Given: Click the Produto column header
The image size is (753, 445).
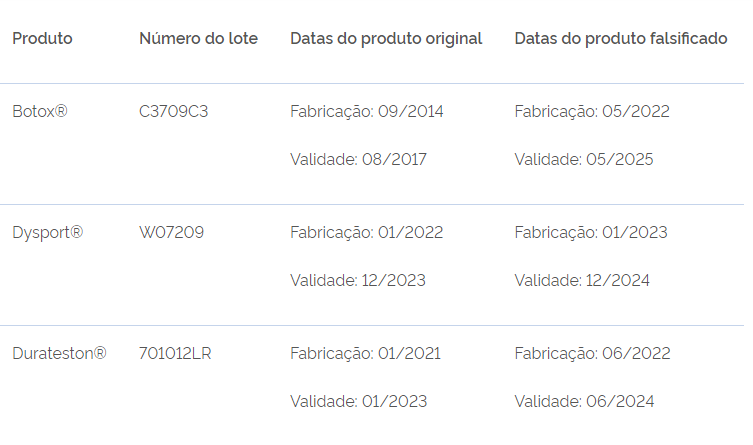Looking at the screenshot, I should [42, 38].
